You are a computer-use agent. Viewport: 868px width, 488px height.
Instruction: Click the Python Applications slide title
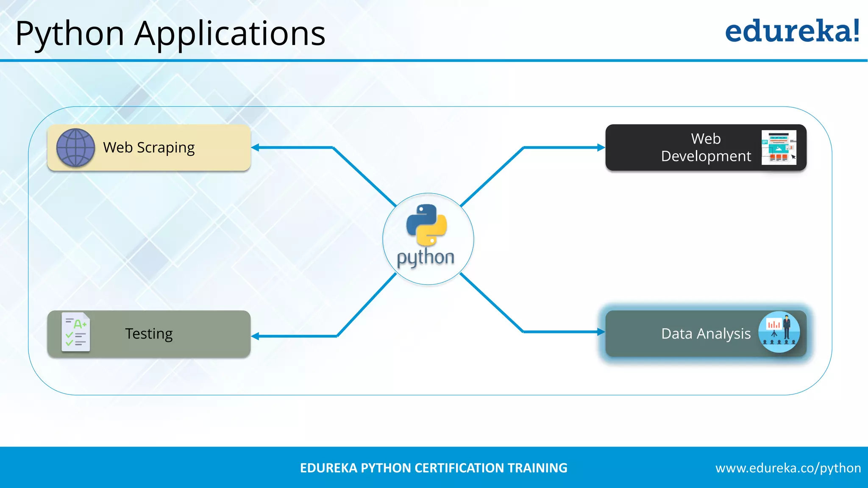170,34
